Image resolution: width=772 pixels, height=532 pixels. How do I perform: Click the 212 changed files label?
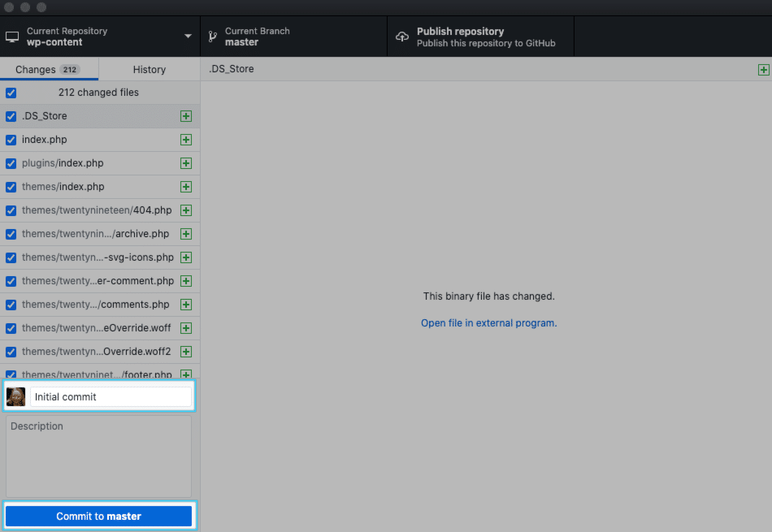point(98,93)
